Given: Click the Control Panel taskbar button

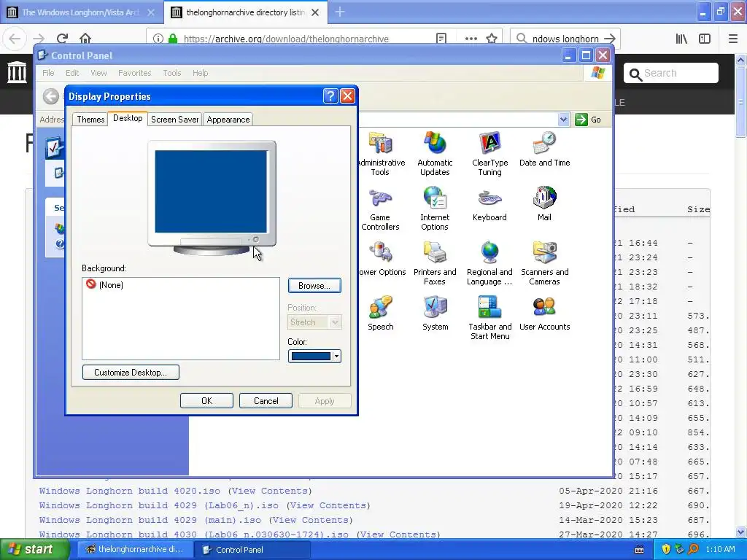Looking at the screenshot, I should (x=252, y=550).
